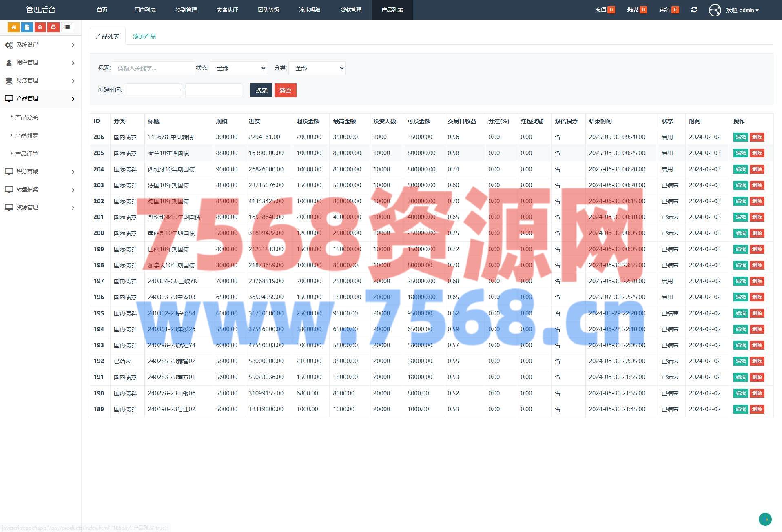Click the 搜索 button

click(x=261, y=90)
